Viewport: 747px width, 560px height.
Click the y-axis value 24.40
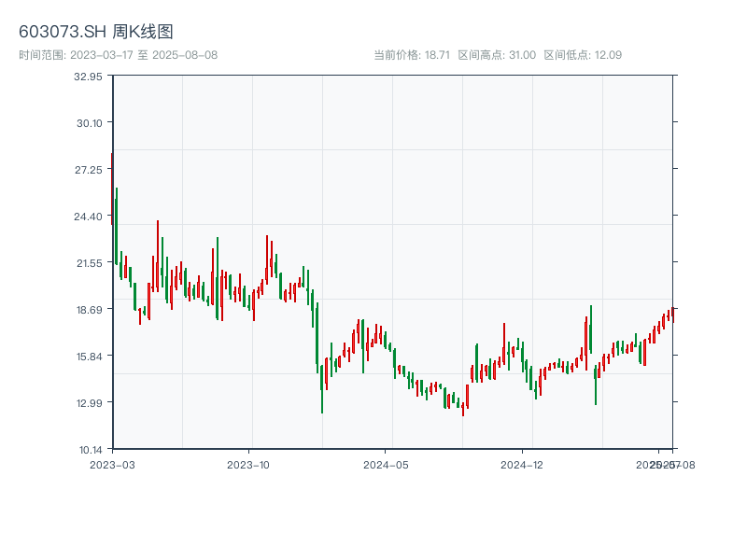coord(88,217)
